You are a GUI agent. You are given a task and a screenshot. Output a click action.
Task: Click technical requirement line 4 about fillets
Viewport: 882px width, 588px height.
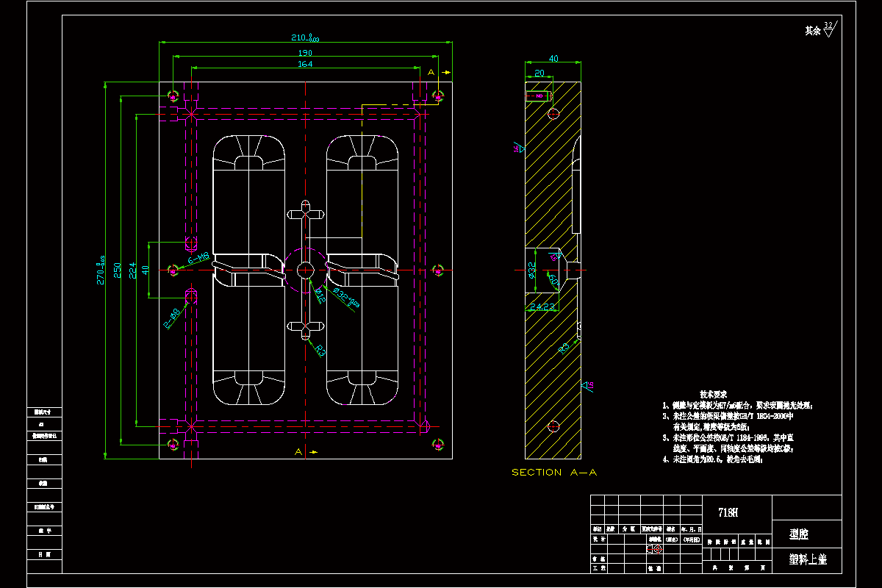pyautogui.click(x=712, y=459)
